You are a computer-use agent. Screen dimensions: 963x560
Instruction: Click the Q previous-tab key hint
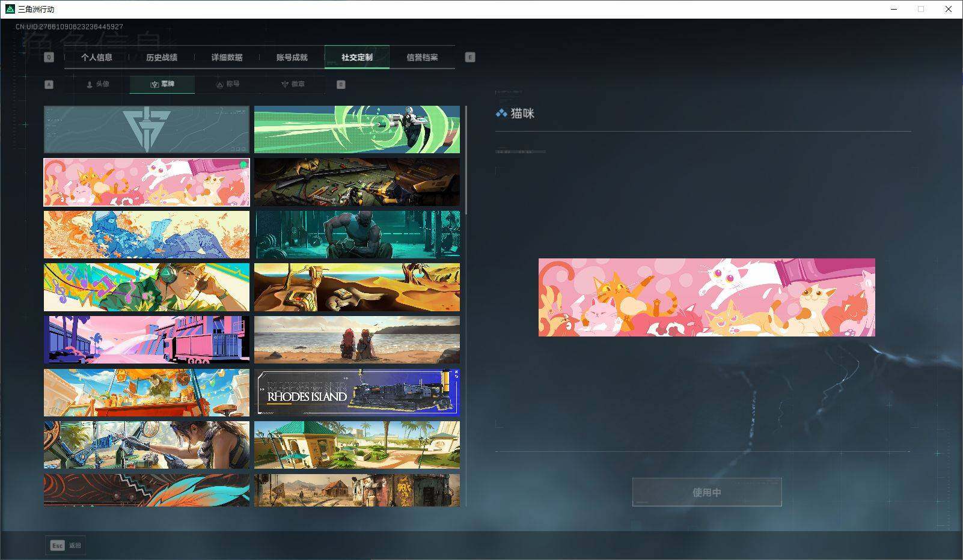(49, 58)
